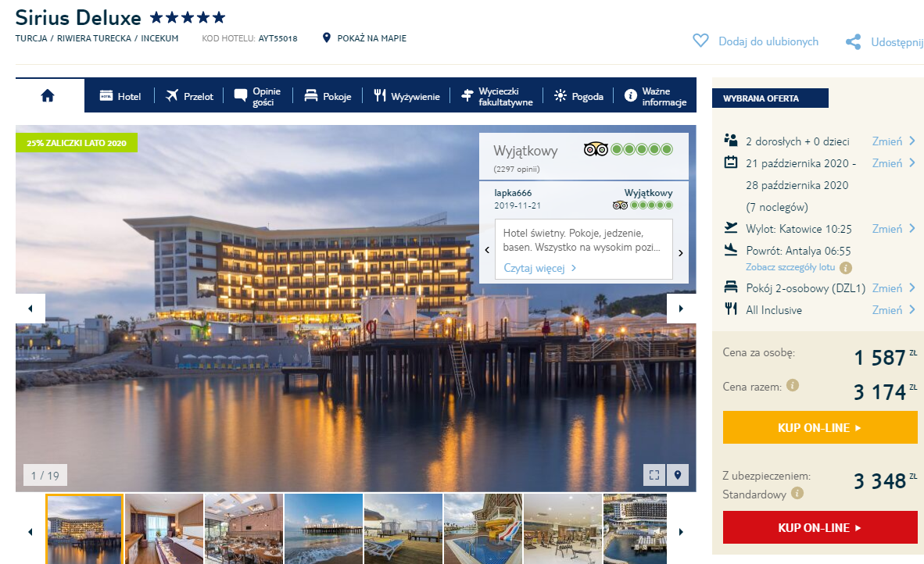Expand Zmień for All Inclusive board
Image resolution: width=924 pixels, height=564 pixels.
coord(894,310)
